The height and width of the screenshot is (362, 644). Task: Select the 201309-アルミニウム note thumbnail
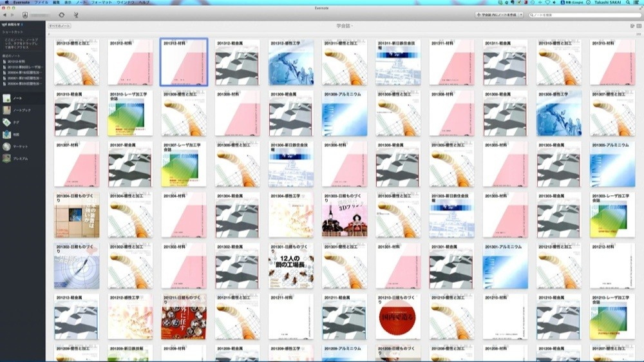point(344,113)
